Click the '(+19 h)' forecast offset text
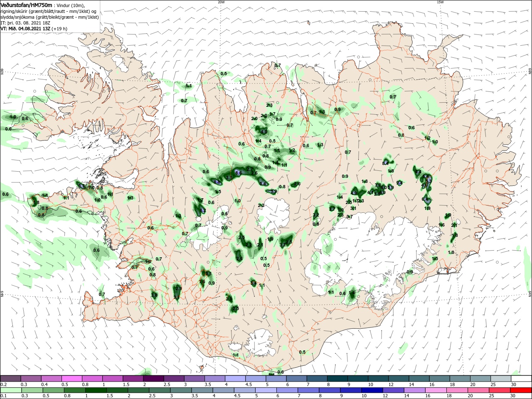 coord(59,29)
